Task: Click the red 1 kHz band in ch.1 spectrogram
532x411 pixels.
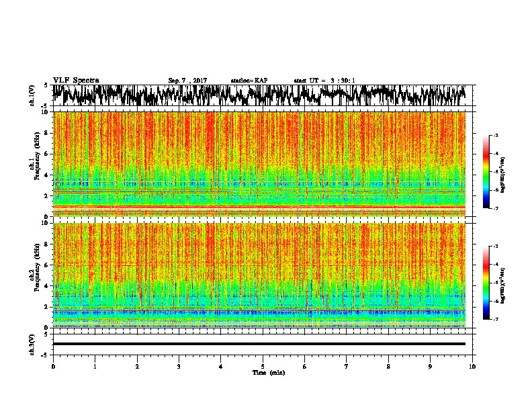Action: tap(259, 206)
